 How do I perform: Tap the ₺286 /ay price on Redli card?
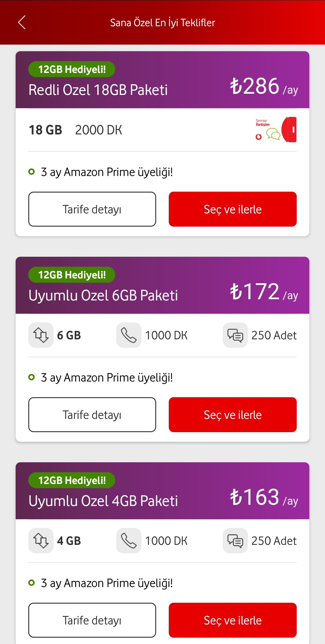(264, 87)
